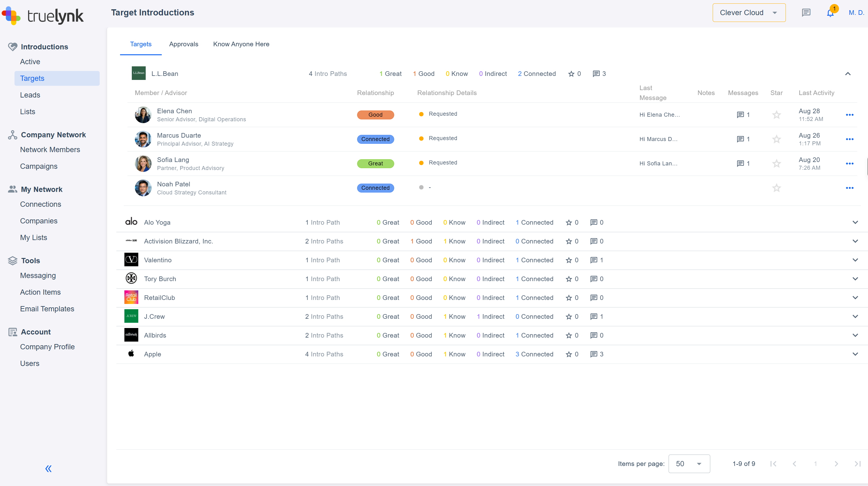Click Marcus Duarte's Connected badge
The height and width of the screenshot is (486, 868).
[x=375, y=139]
